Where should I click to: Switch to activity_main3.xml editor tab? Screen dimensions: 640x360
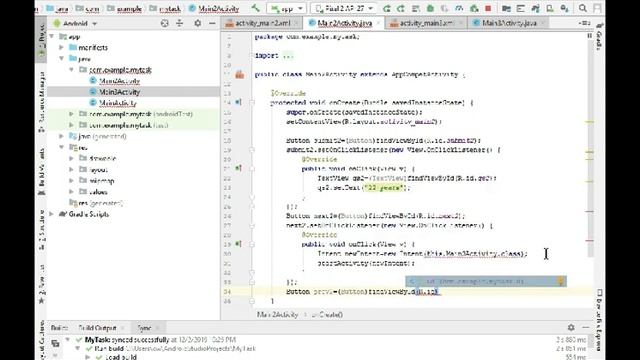pyautogui.click(x=426, y=23)
